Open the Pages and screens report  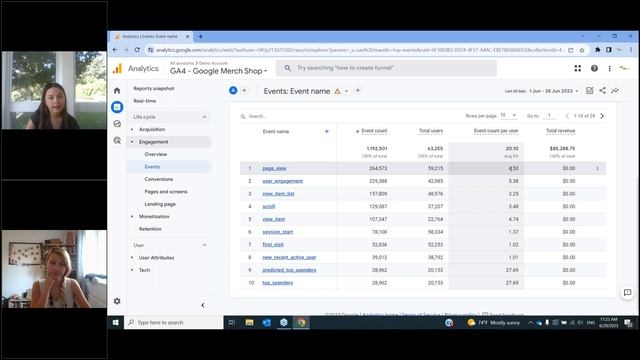(166, 191)
